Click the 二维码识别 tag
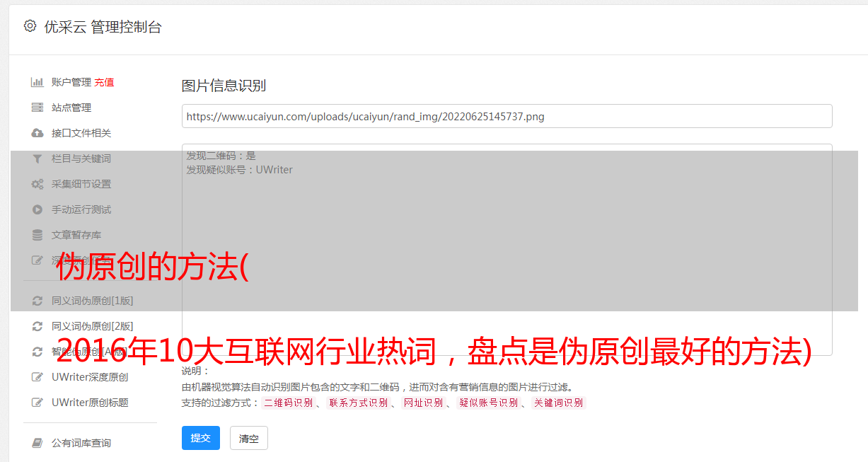 pos(288,403)
